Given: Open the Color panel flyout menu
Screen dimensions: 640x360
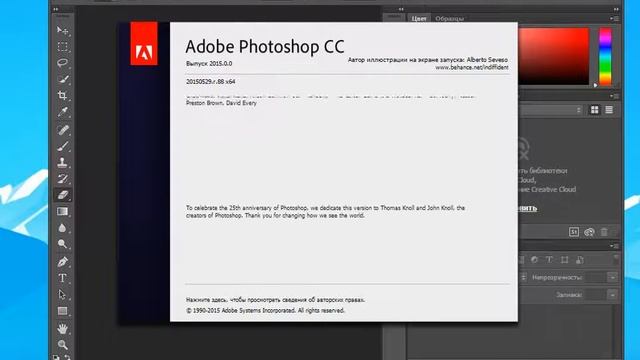Looking at the screenshot, I should click(615, 18).
